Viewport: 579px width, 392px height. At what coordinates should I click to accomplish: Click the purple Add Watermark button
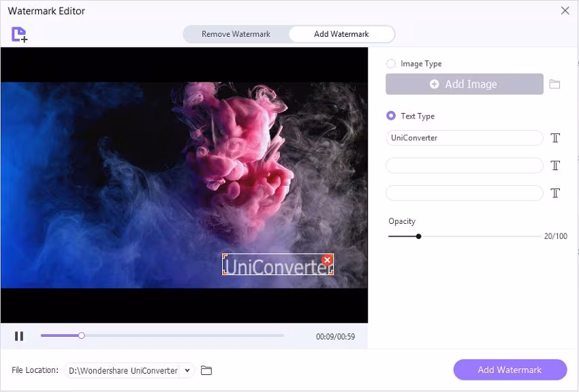(x=510, y=370)
